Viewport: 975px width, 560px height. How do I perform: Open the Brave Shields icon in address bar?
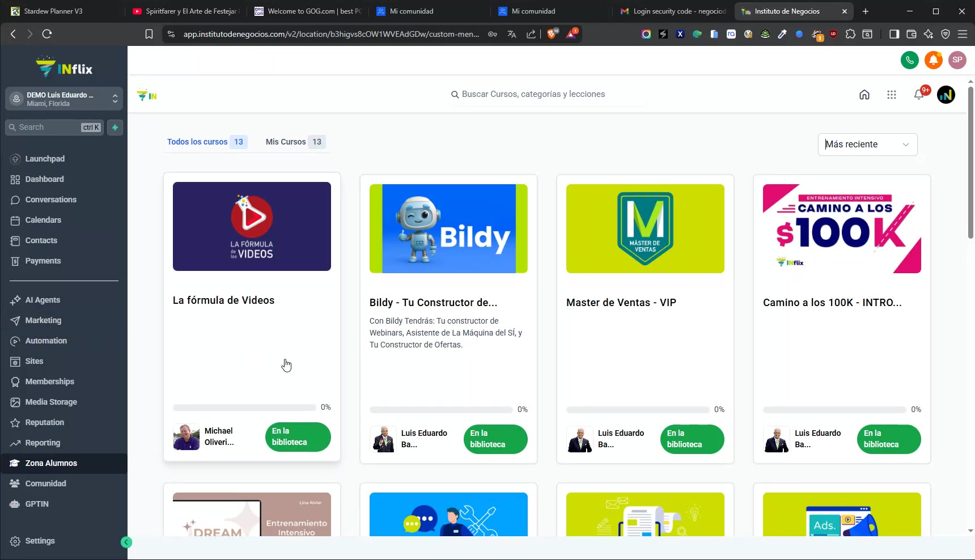(x=551, y=34)
